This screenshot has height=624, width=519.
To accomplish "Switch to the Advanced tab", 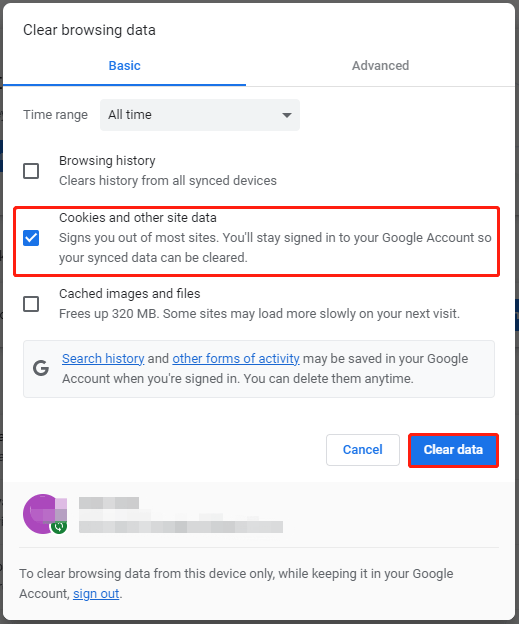I will tap(380, 66).
